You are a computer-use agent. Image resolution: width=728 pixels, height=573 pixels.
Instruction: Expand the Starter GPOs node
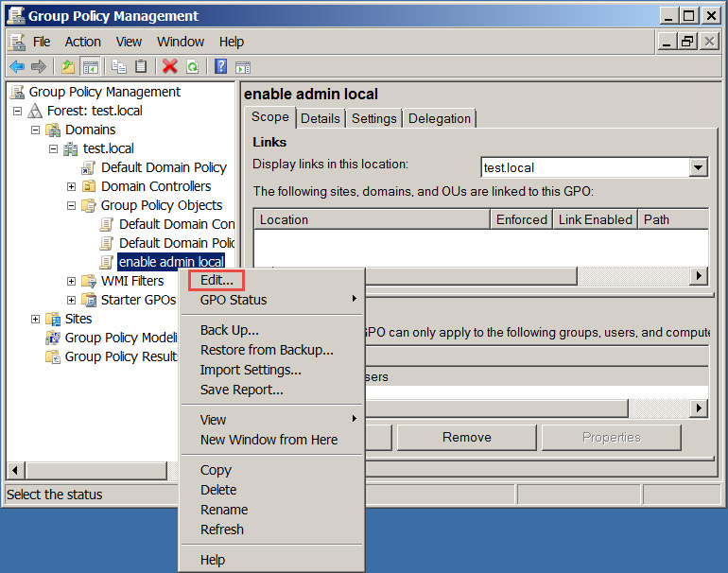[x=71, y=300]
